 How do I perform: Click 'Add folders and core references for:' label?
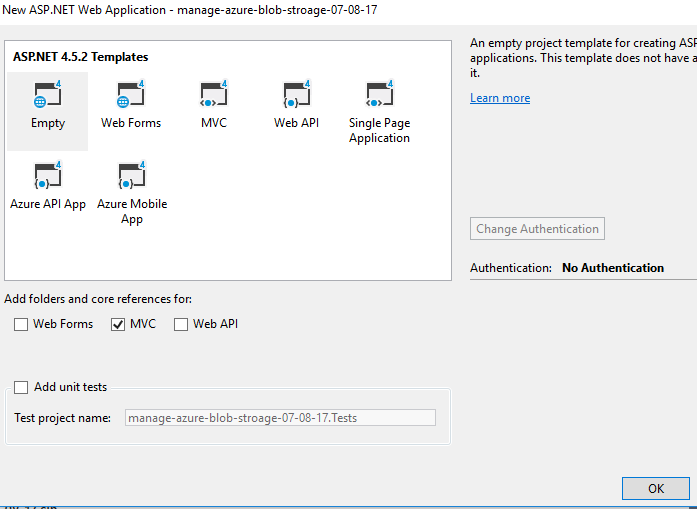(98, 299)
